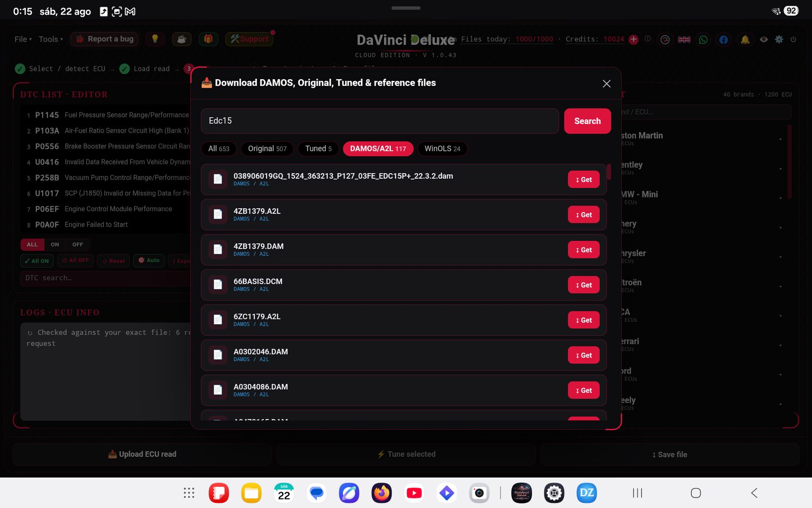Click Save file button
Viewport: 812px width, 508px height.
tap(670, 454)
